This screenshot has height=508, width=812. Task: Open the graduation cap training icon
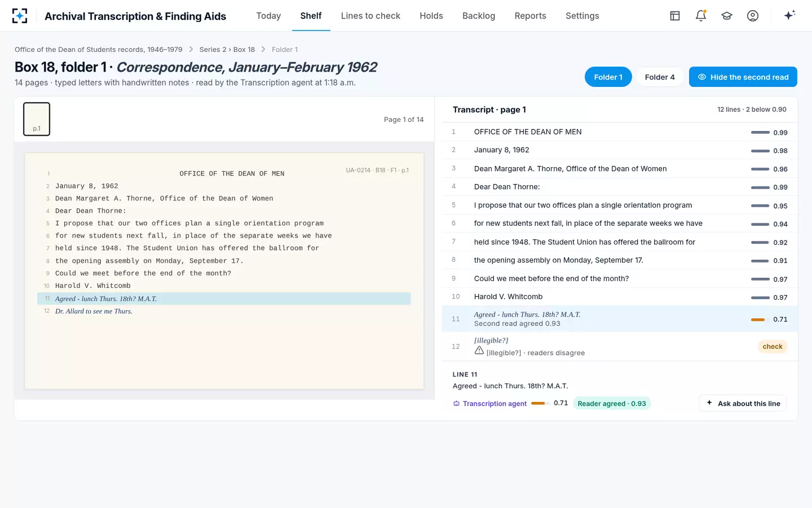(727, 16)
